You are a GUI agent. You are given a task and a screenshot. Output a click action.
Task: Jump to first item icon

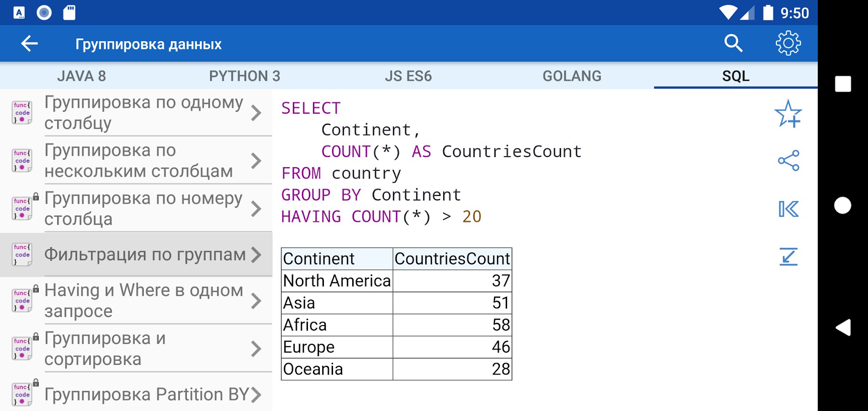(x=789, y=209)
